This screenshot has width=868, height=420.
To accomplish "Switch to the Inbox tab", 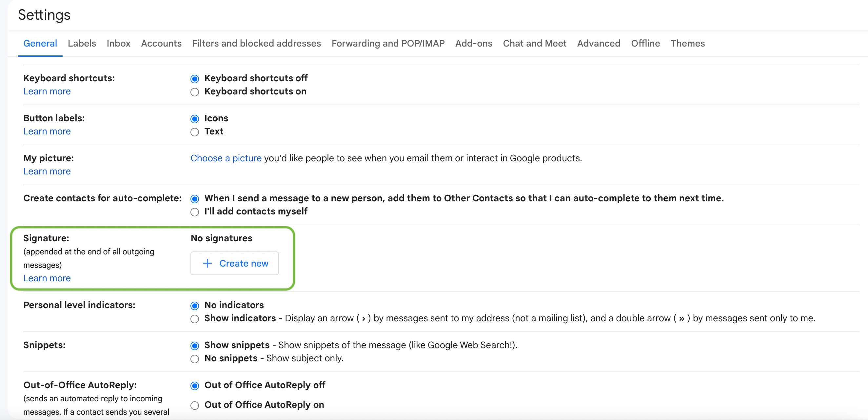I will tap(118, 43).
